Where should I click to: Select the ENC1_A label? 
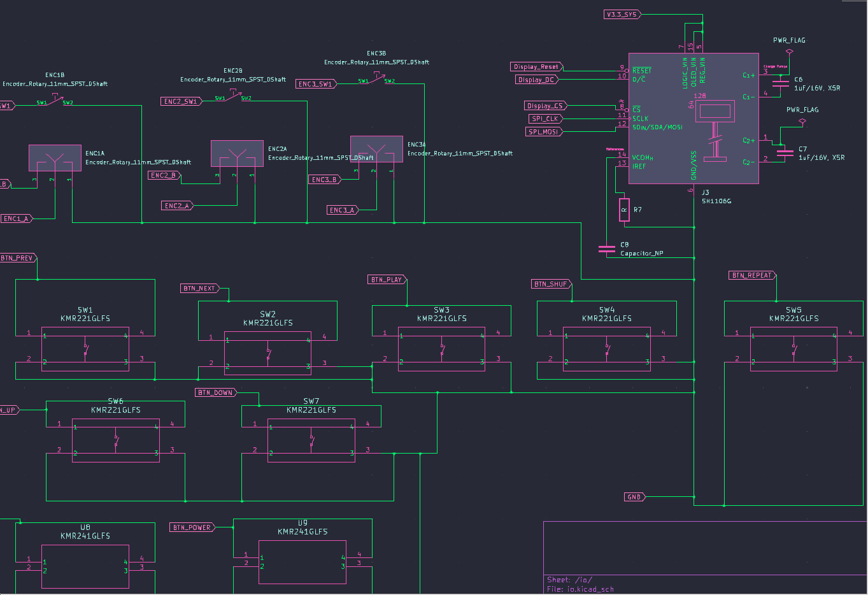[17, 219]
